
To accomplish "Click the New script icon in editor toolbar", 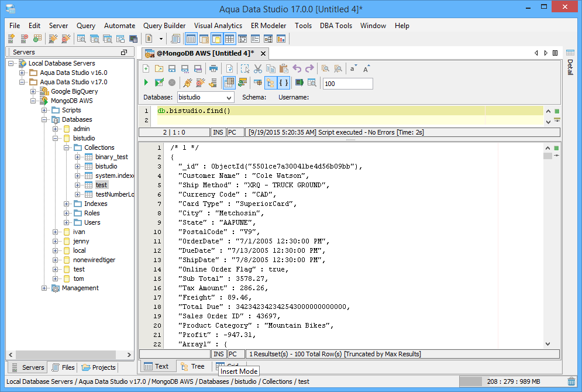I will (x=146, y=68).
